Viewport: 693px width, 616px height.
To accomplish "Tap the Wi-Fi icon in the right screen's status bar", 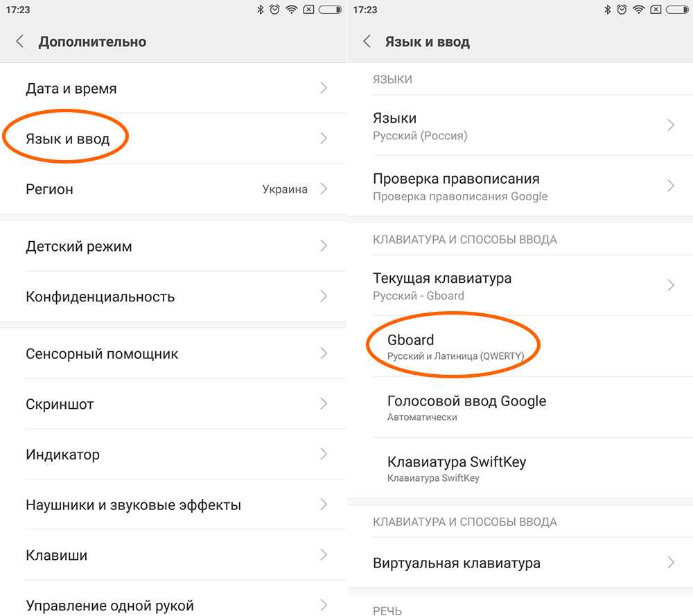I will coord(638,10).
